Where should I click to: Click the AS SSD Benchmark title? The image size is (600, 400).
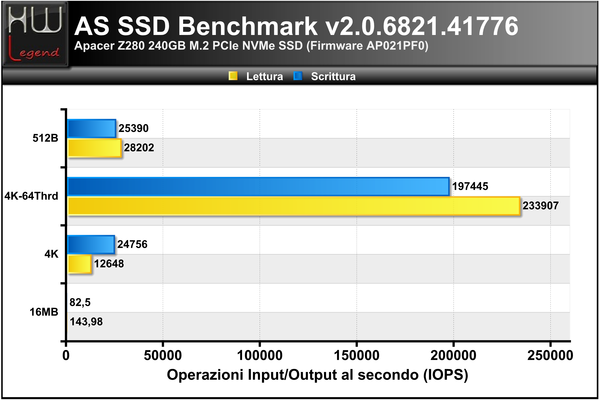pyautogui.click(x=296, y=26)
